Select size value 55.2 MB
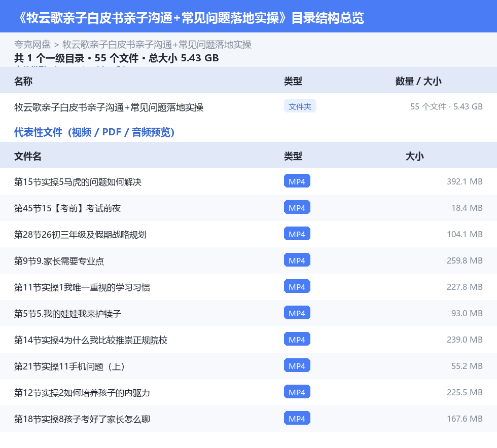 467,365
